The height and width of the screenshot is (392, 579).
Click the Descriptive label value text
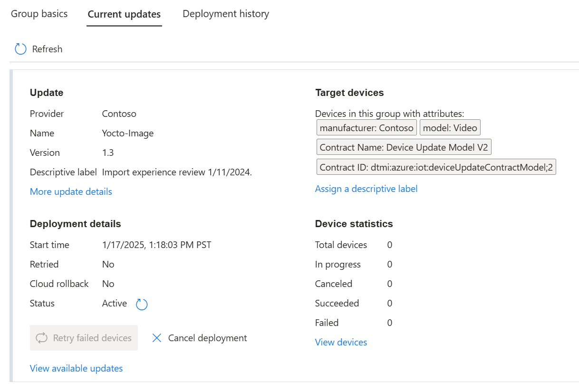pyautogui.click(x=177, y=172)
